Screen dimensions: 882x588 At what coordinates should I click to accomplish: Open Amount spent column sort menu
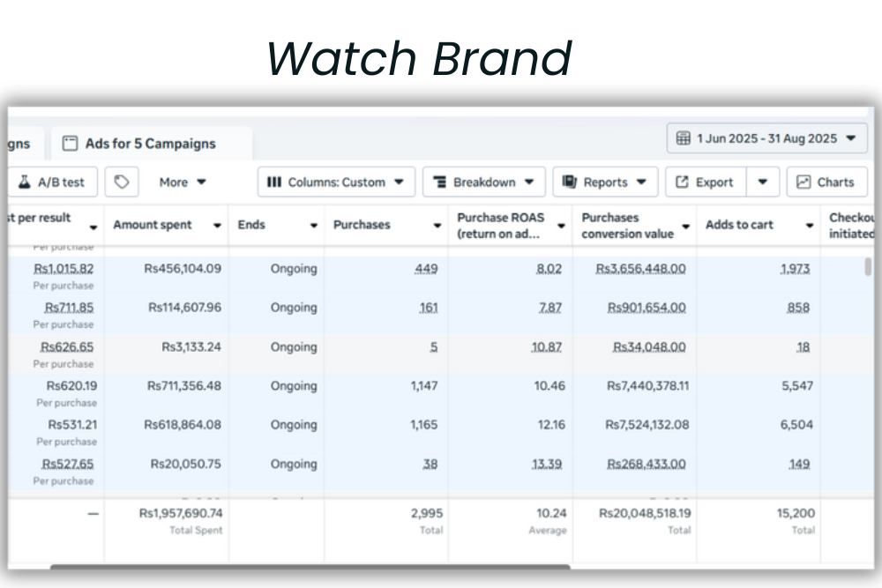click(217, 226)
